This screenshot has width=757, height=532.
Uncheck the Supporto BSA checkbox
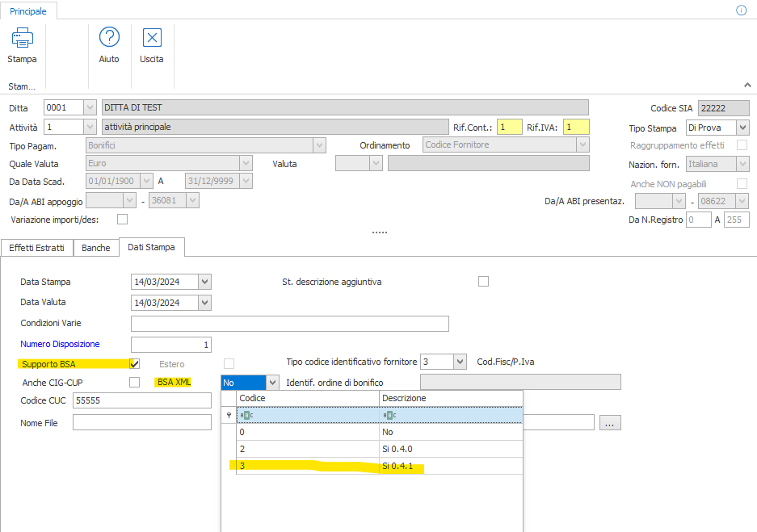135,363
